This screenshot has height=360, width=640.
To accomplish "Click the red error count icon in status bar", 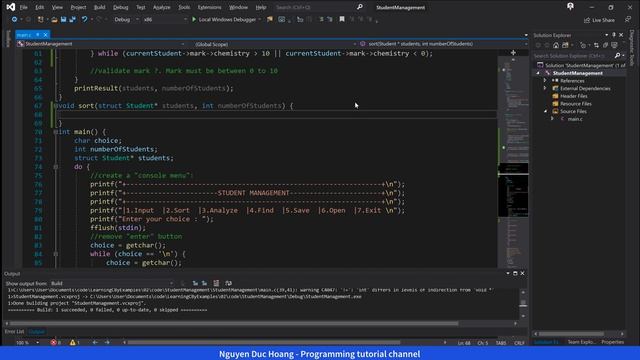I will click(x=53, y=342).
